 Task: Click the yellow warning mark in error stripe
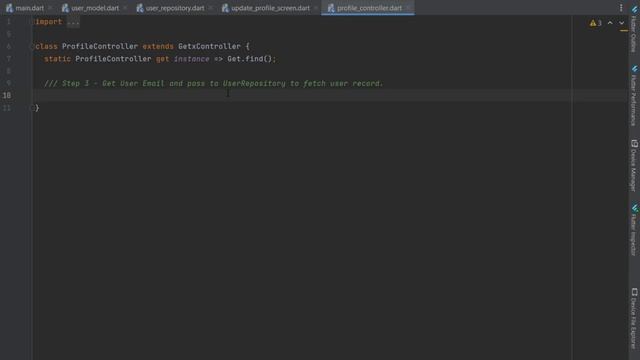624,31
